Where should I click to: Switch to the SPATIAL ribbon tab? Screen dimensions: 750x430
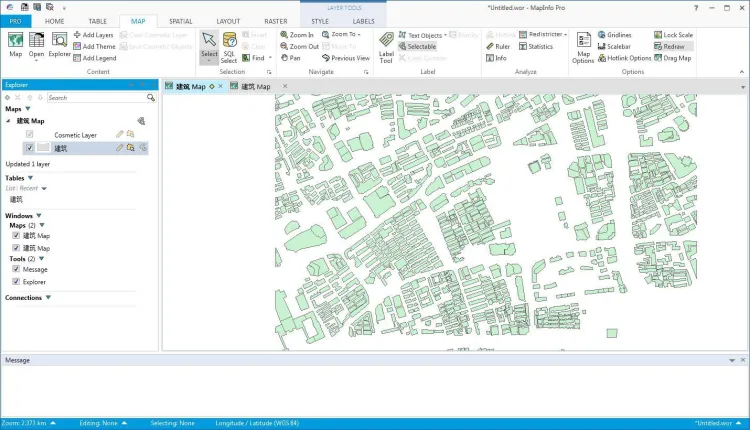click(181, 20)
